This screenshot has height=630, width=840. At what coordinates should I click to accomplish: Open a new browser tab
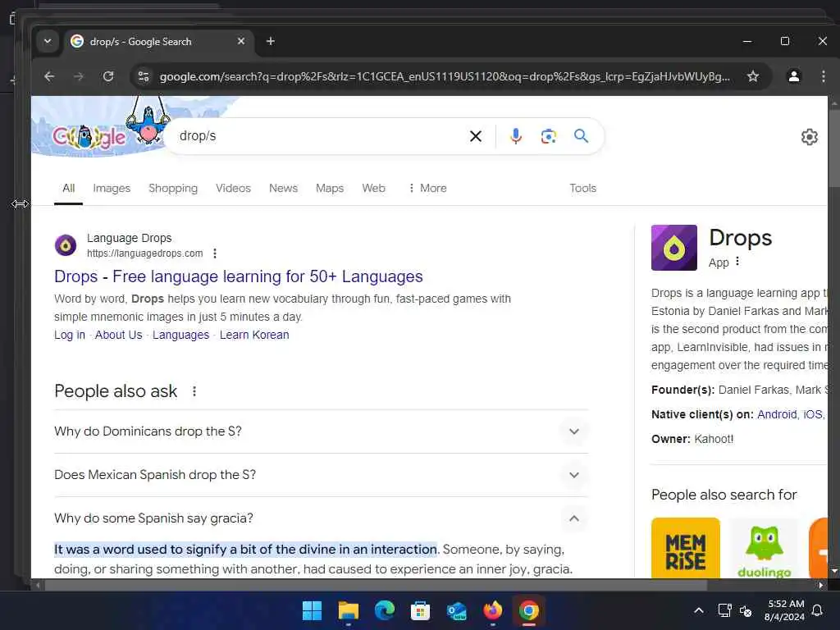tap(271, 41)
